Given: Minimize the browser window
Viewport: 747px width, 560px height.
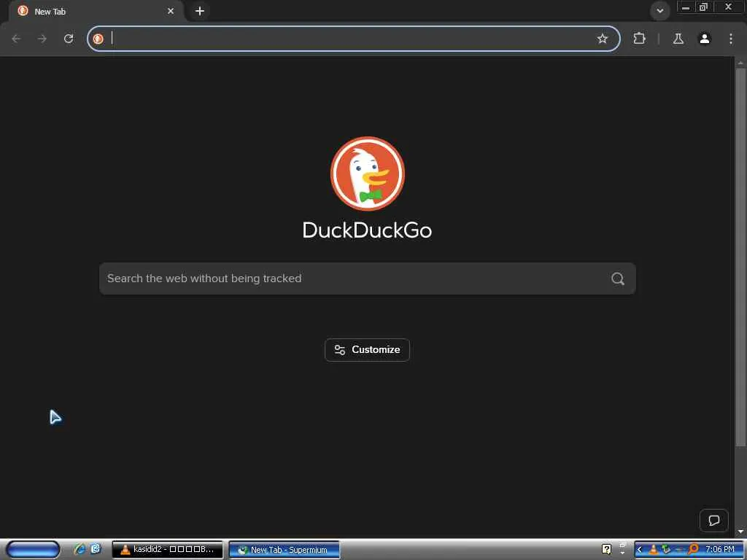Looking at the screenshot, I should (686, 7).
